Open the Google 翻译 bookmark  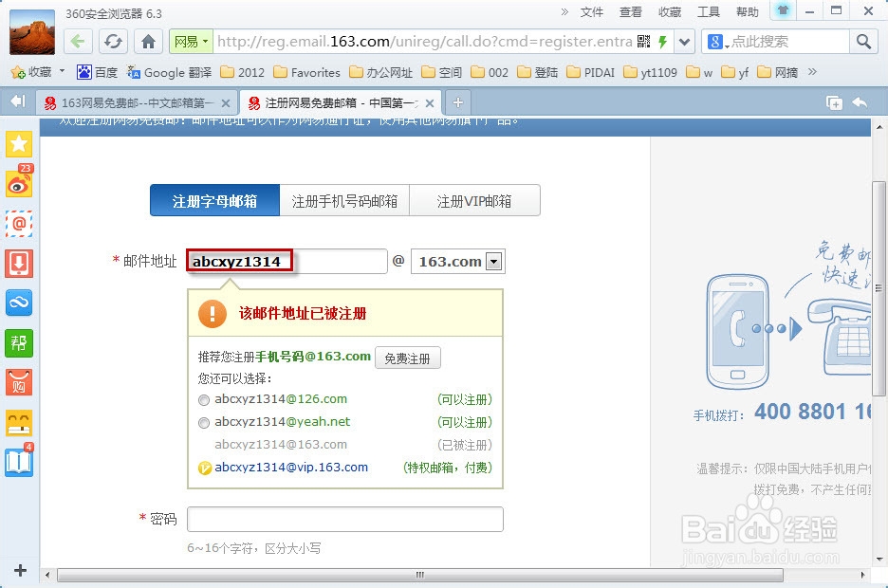(169, 72)
